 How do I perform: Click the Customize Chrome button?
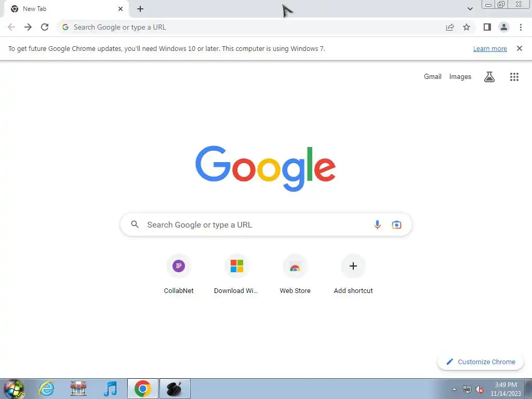click(481, 362)
